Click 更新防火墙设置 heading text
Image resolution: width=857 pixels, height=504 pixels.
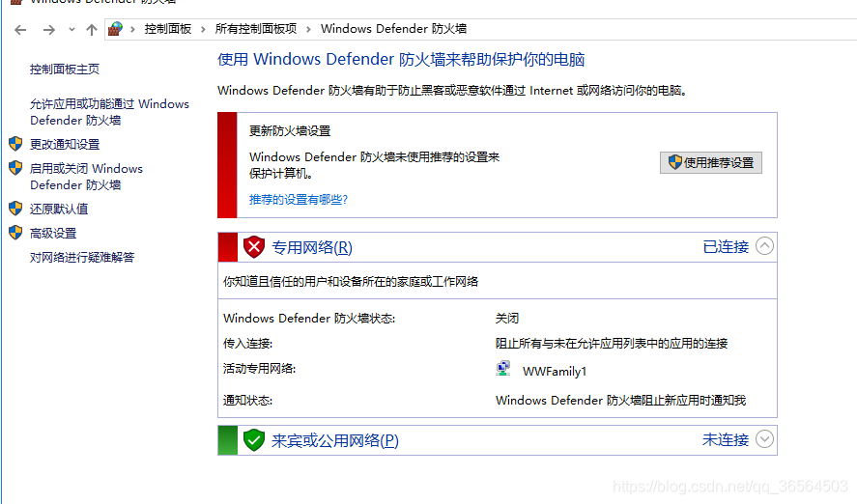coord(290,131)
